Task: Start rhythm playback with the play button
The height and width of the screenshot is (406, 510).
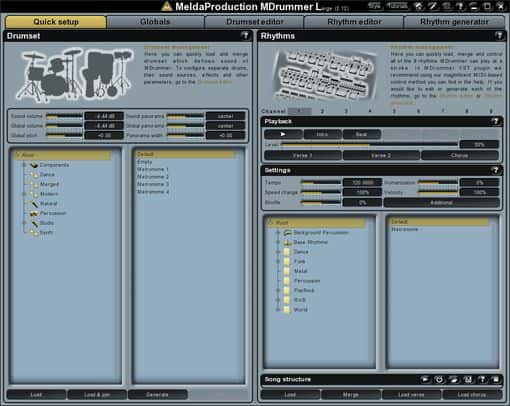Action: (283, 134)
